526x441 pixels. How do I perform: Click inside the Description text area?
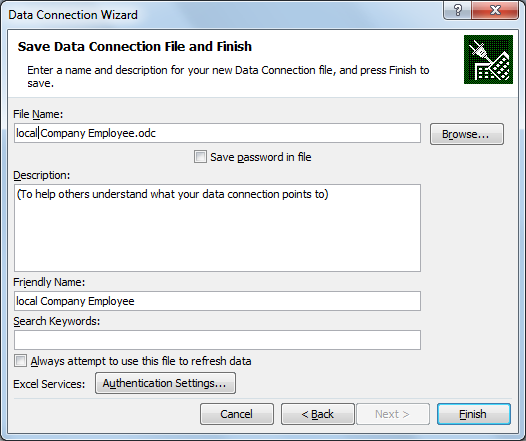coord(217,228)
